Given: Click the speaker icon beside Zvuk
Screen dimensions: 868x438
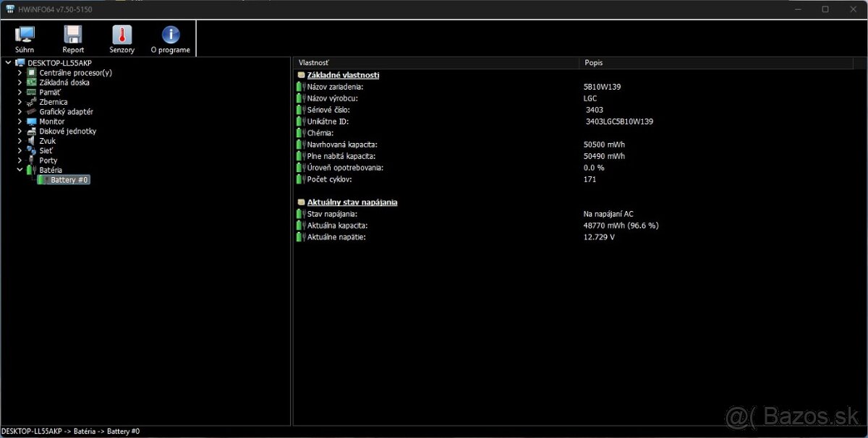Looking at the screenshot, I should (30, 140).
